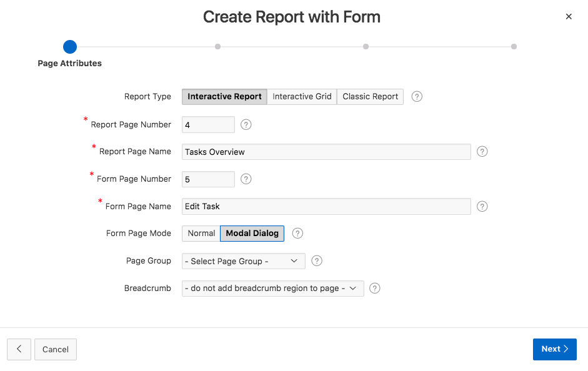This screenshot has width=588, height=371.
Task: Set Form Page Mode to Normal
Action: (x=201, y=234)
